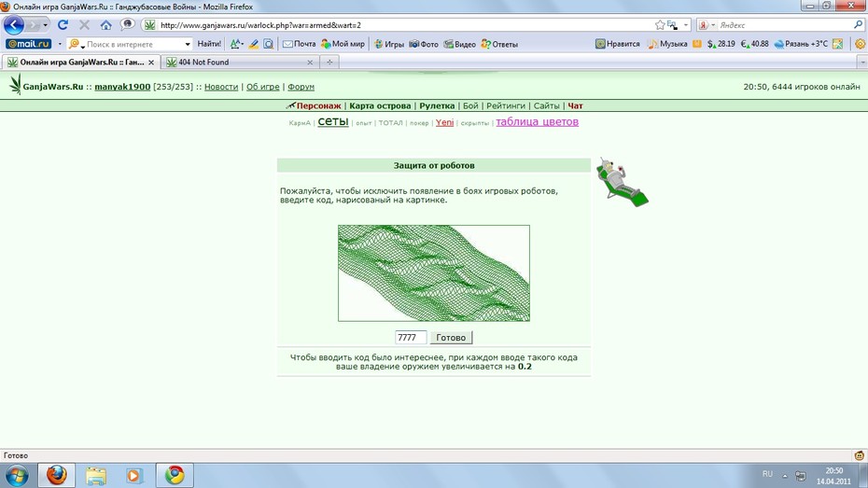
Task: Close the GanjaWars.Ru tab
Action: tap(151, 63)
